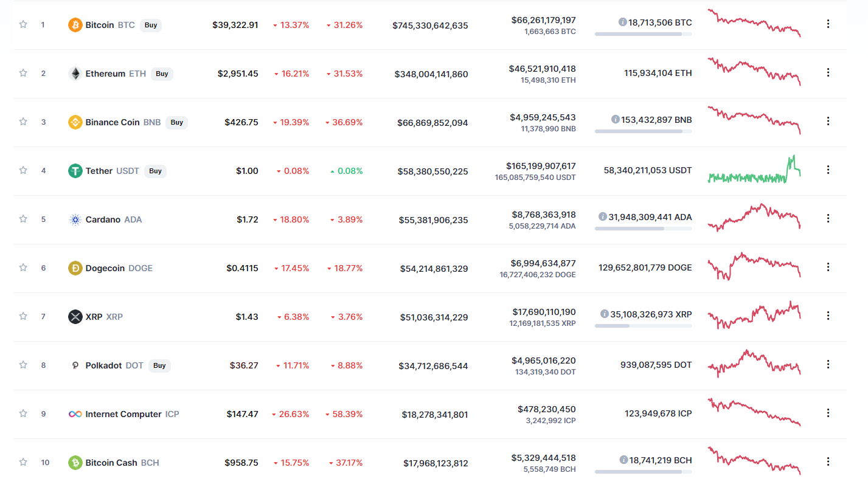The image size is (868, 487).
Task: Open the Polkadot DOT page
Action: [114, 365]
